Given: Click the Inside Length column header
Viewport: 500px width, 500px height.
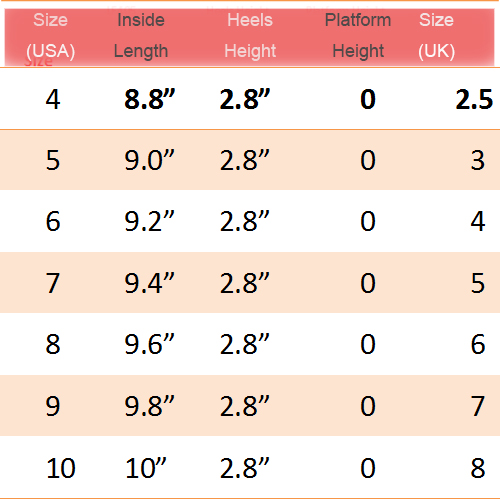Looking at the screenshot, I should [141, 35].
